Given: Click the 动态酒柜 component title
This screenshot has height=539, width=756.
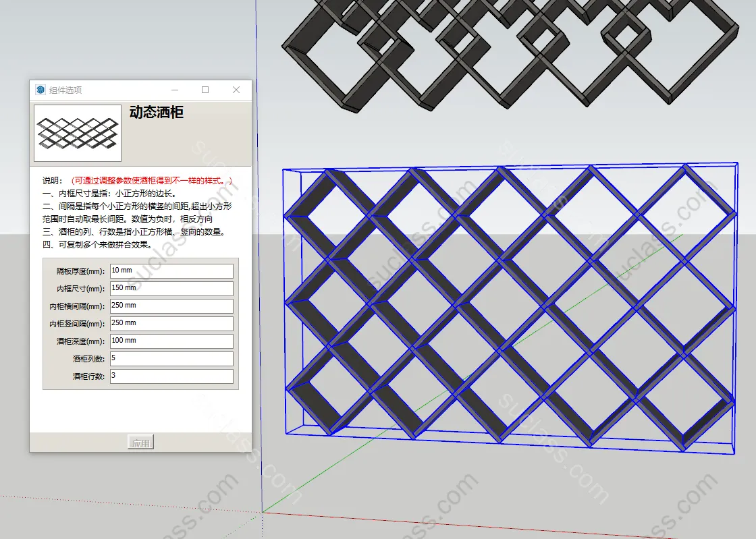Looking at the screenshot, I should [x=156, y=113].
